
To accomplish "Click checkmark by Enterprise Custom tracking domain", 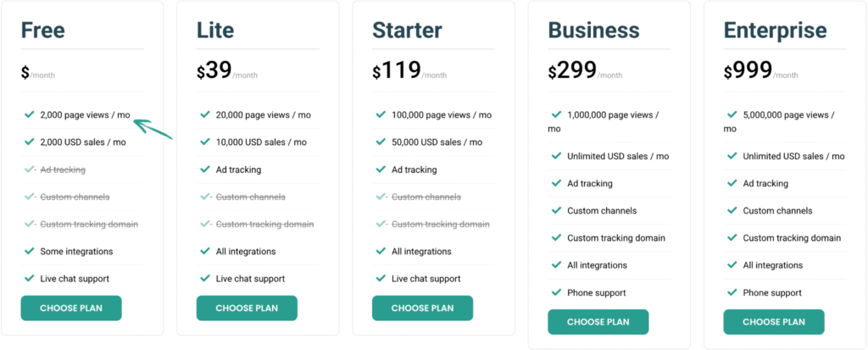I will coord(732,237).
